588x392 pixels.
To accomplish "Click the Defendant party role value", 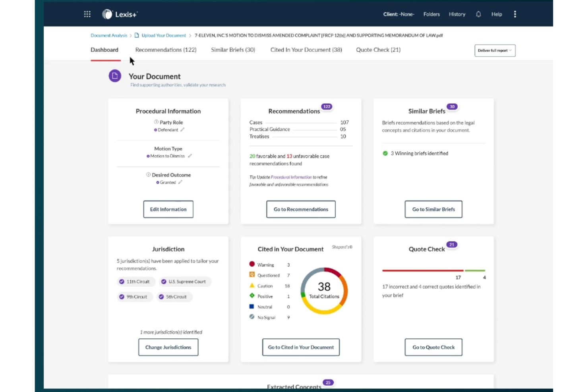I will (168, 130).
